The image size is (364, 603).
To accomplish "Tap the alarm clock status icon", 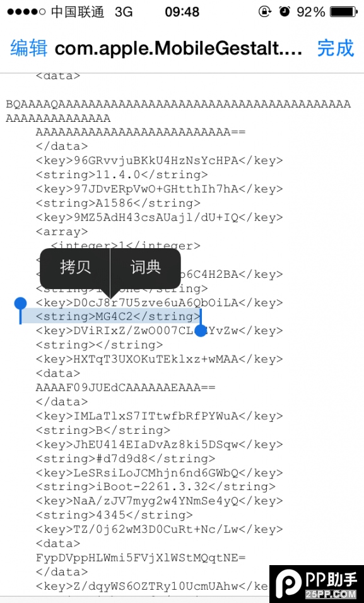I will click(x=285, y=11).
